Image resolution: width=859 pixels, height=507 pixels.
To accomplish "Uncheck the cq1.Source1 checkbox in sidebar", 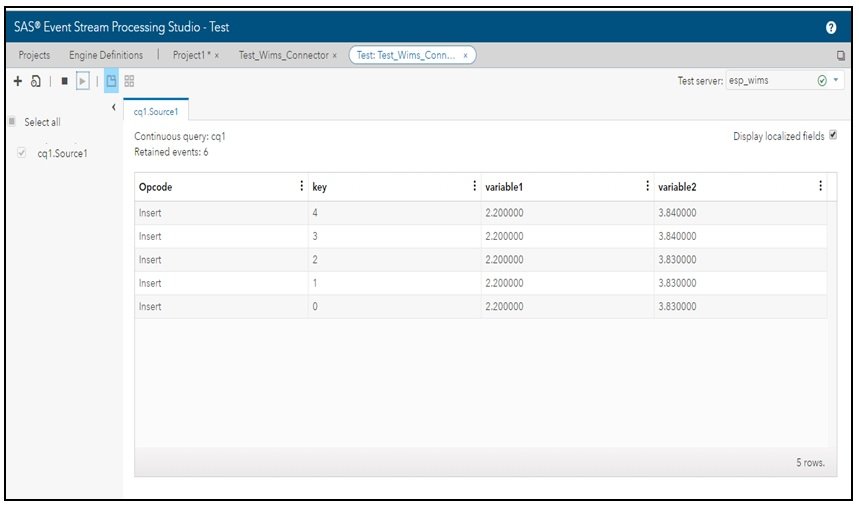I will click(23, 154).
